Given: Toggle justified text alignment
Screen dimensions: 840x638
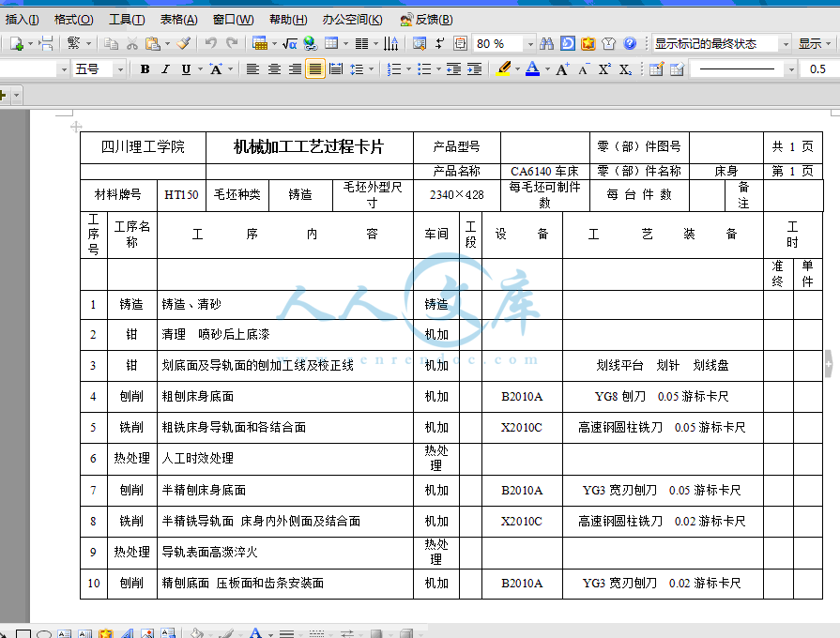Looking at the screenshot, I should pos(314,68).
